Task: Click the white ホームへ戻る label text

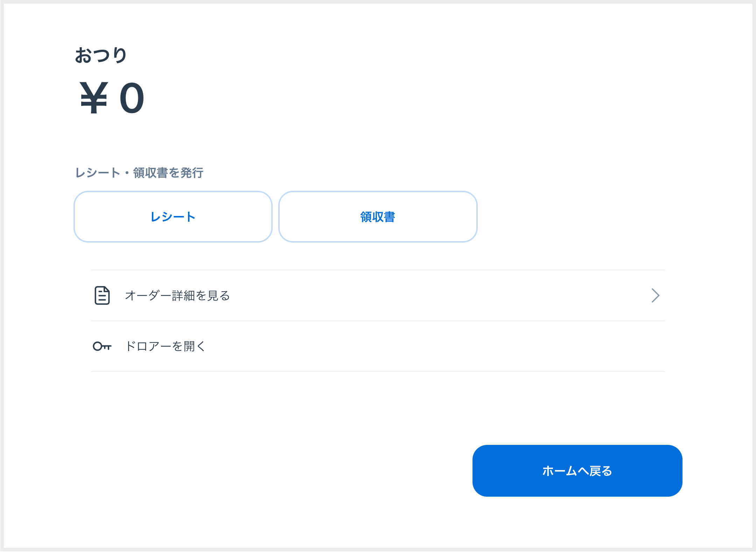Action: tap(577, 471)
